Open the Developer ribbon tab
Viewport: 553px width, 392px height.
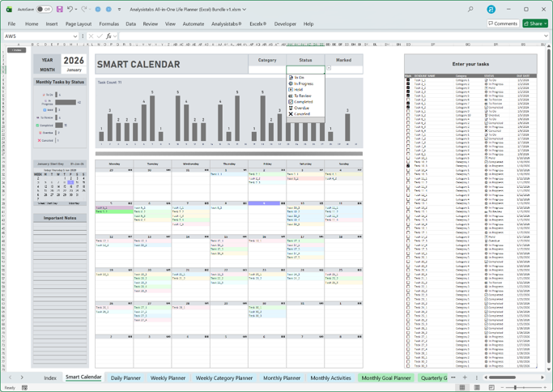click(285, 23)
